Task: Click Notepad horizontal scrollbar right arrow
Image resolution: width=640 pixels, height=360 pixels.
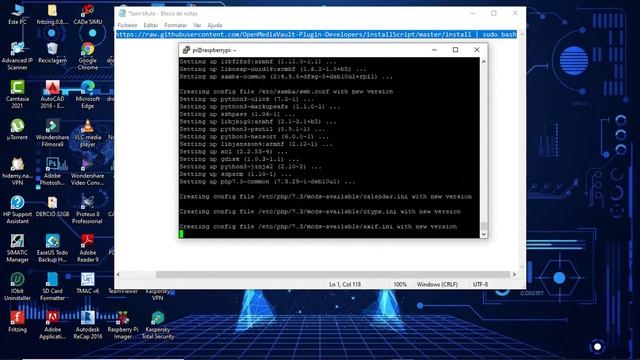Action: [514, 275]
